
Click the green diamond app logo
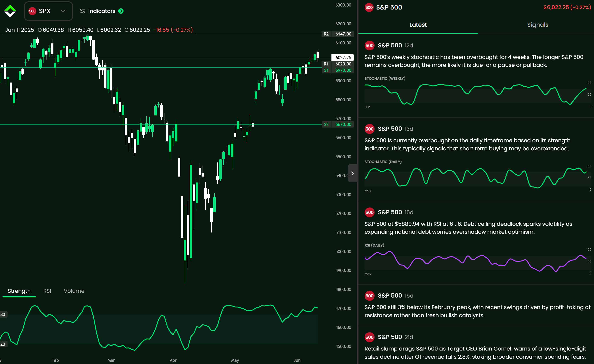tap(10, 11)
